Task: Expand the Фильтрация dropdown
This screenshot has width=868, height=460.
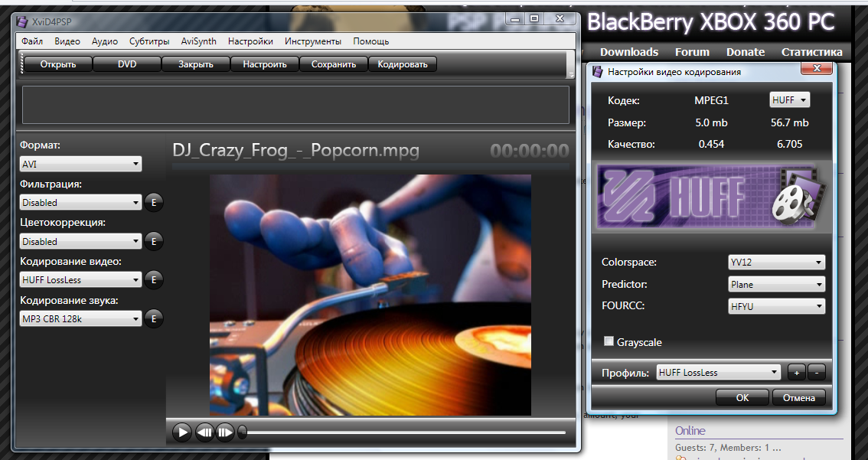Action: point(81,203)
